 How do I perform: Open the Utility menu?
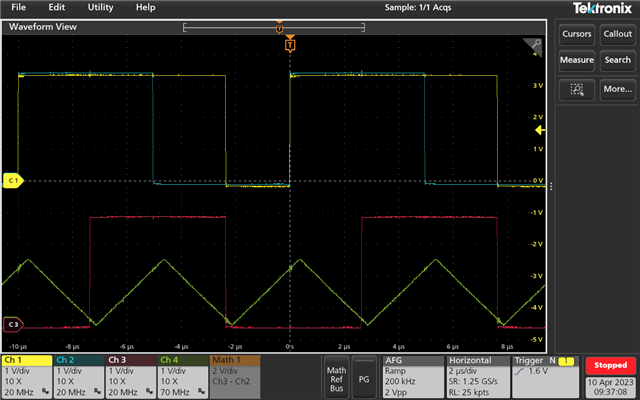(x=100, y=7)
